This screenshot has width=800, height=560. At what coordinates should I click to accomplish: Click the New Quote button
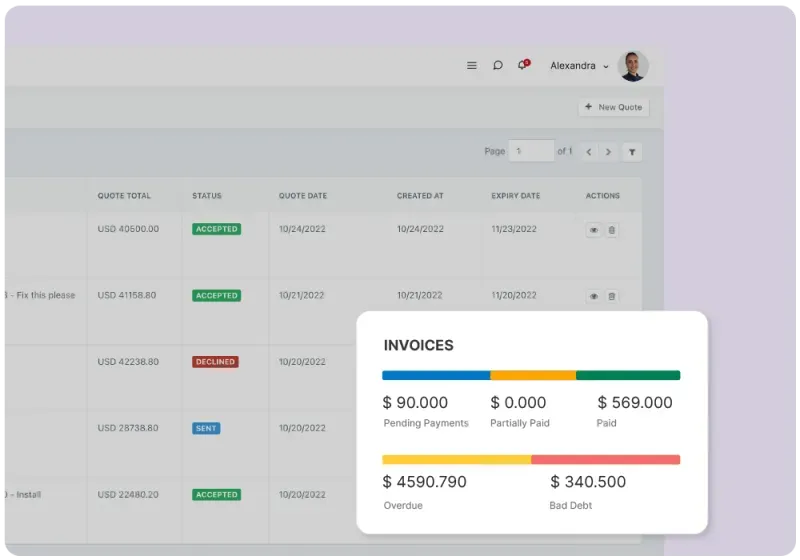tap(613, 107)
